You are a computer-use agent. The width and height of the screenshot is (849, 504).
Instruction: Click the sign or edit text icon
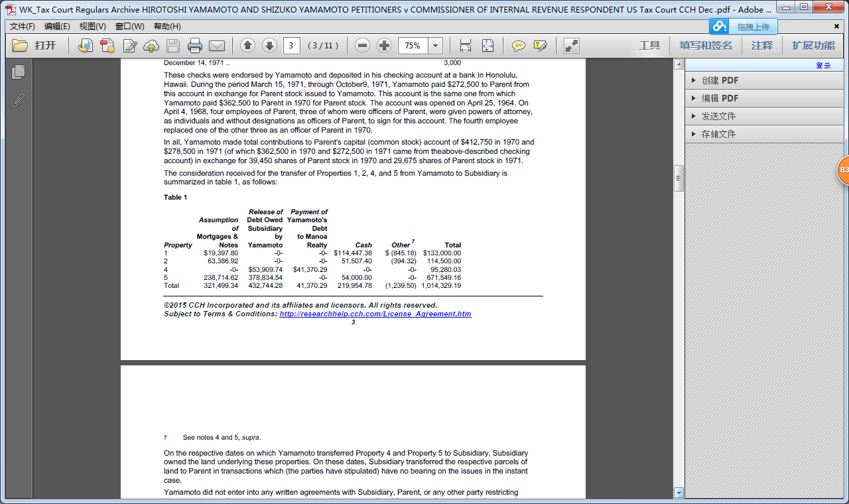pos(130,46)
